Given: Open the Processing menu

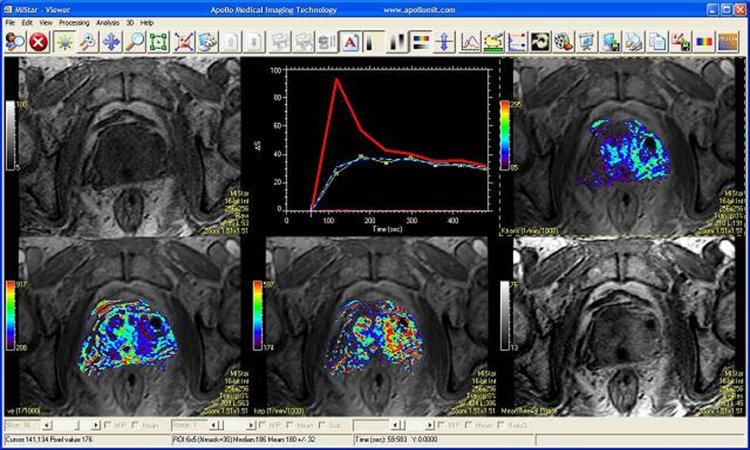Looking at the screenshot, I should [x=73, y=21].
